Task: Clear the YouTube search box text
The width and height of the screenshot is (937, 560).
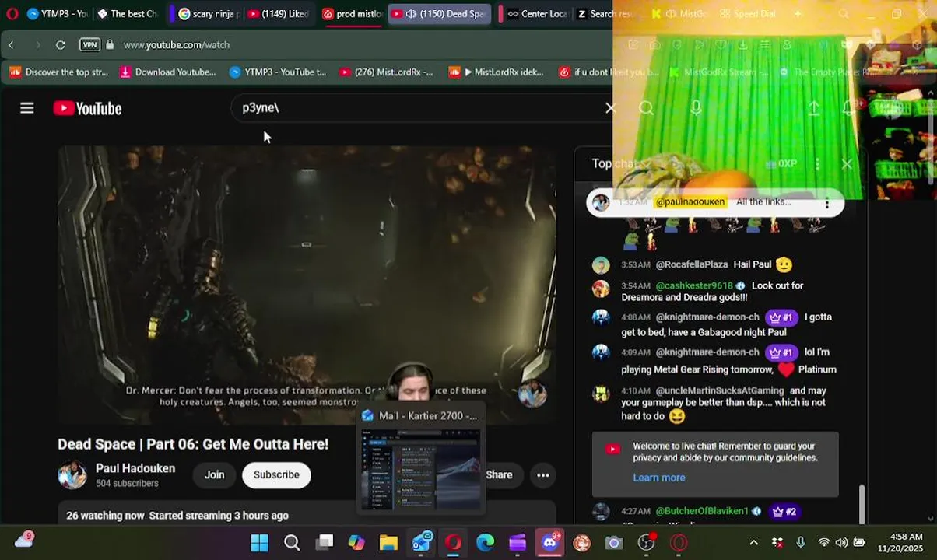Action: click(610, 108)
